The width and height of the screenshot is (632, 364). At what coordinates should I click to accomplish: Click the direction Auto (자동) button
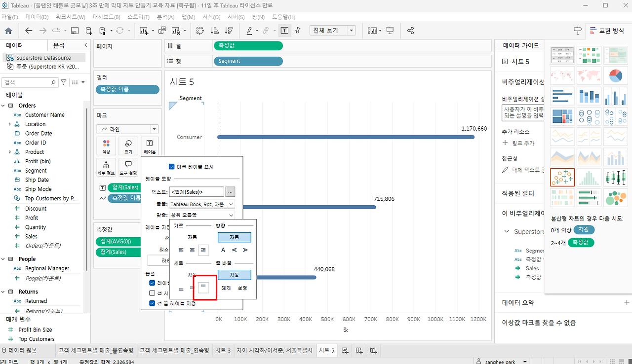point(234,237)
